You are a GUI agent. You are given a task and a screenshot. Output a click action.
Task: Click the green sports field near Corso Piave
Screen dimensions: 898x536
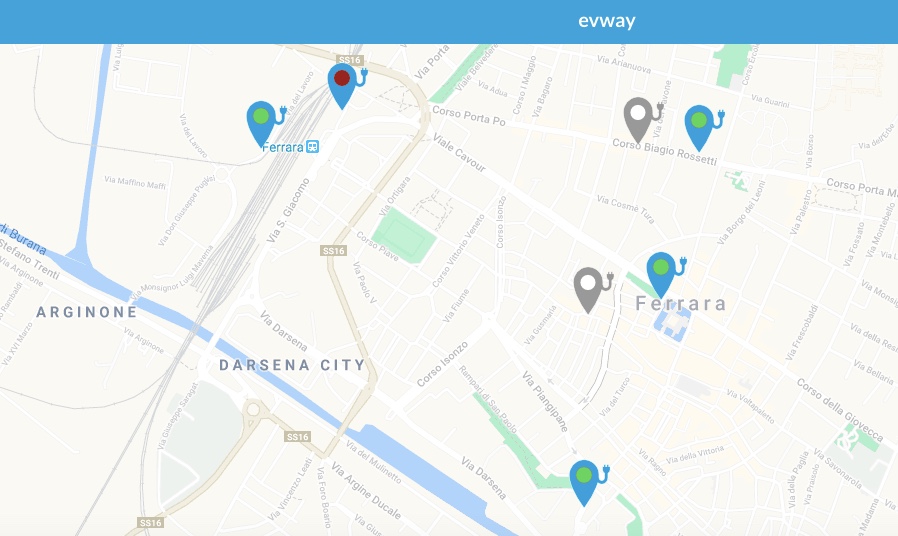click(404, 236)
